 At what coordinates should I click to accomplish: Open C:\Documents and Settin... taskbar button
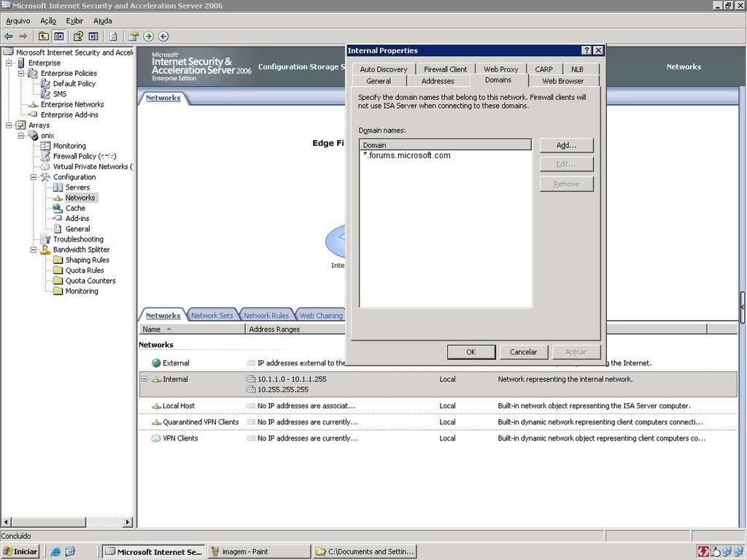(x=365, y=551)
